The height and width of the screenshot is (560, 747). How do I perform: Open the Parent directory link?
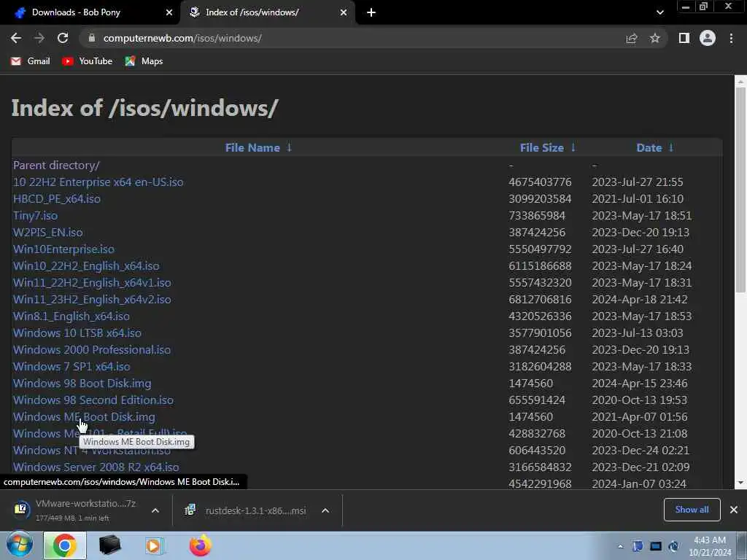(56, 166)
